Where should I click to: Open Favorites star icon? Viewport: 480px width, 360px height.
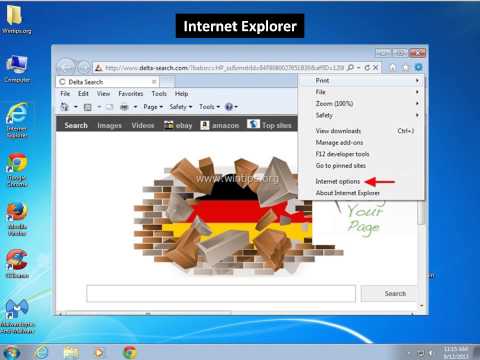tap(405, 67)
